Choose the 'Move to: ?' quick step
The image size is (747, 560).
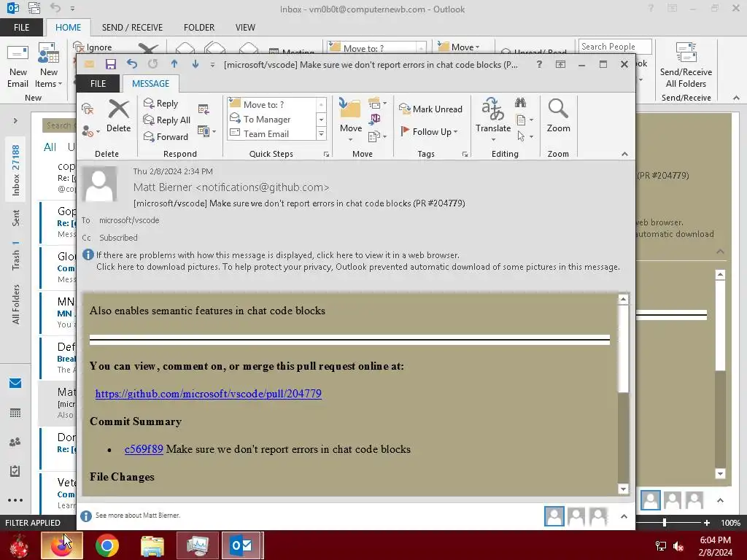coord(271,104)
